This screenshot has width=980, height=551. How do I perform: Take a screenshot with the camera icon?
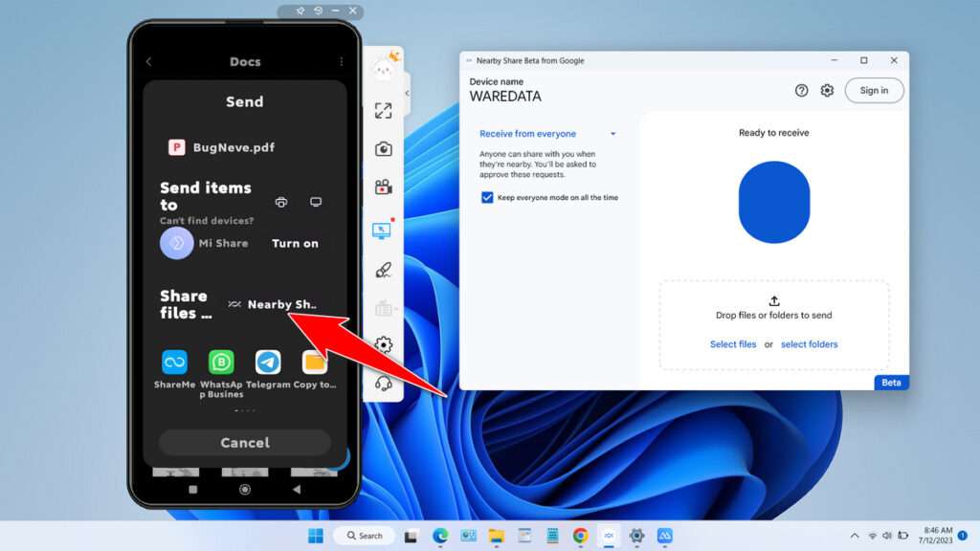[383, 148]
